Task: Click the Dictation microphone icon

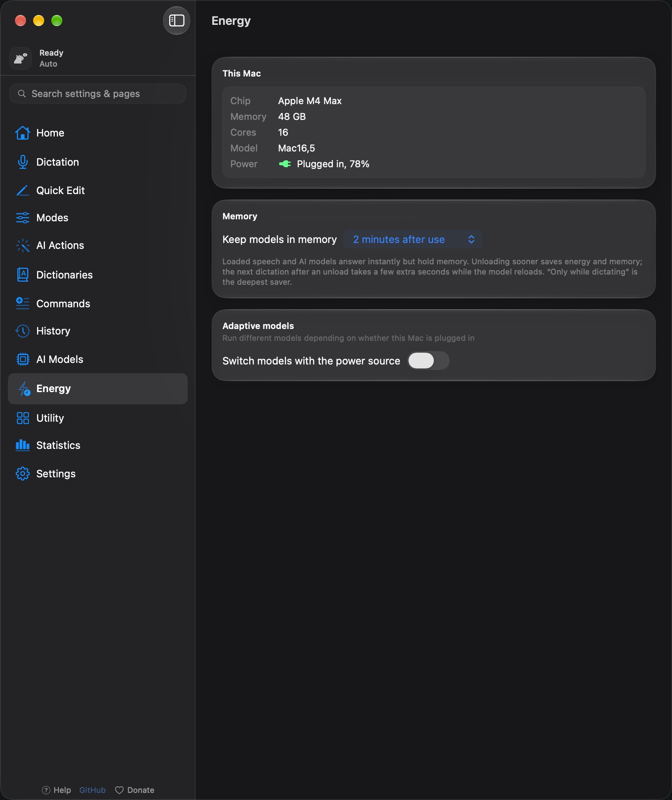Action: (22, 162)
